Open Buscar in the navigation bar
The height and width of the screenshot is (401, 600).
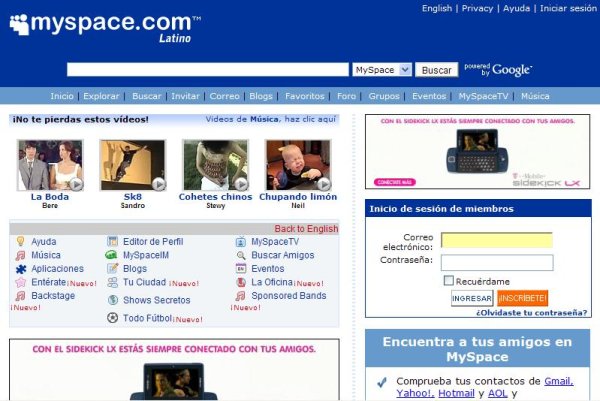pyautogui.click(x=147, y=96)
